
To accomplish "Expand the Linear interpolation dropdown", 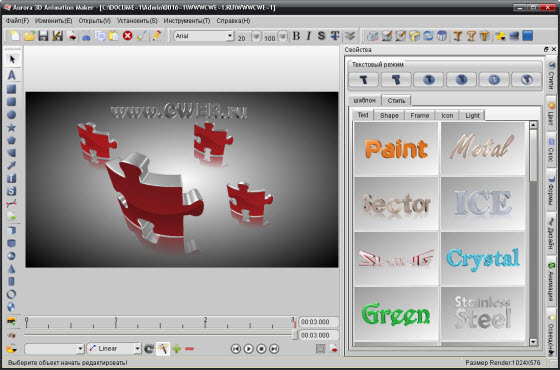I will click(x=138, y=349).
